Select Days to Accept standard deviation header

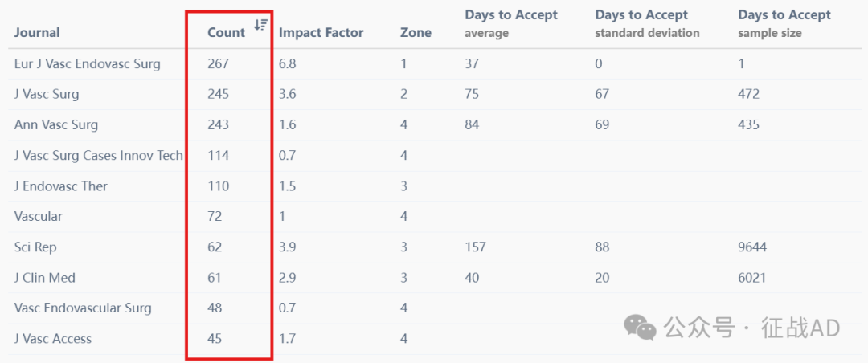pos(647,24)
